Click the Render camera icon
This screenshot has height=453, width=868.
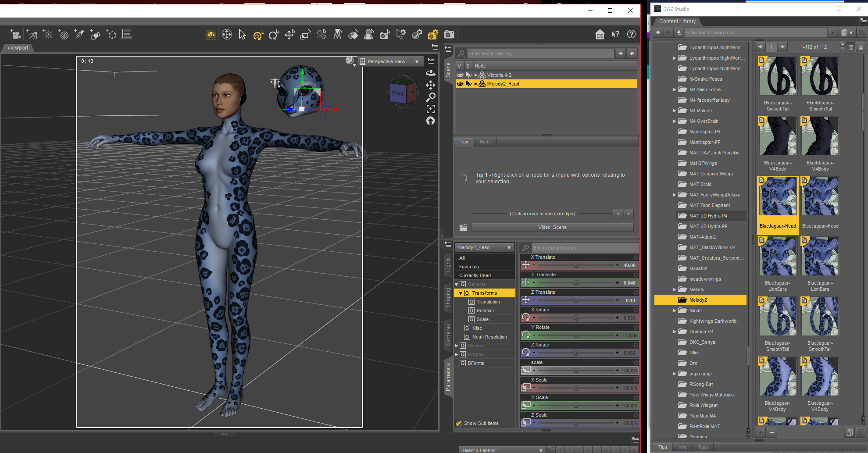click(449, 35)
